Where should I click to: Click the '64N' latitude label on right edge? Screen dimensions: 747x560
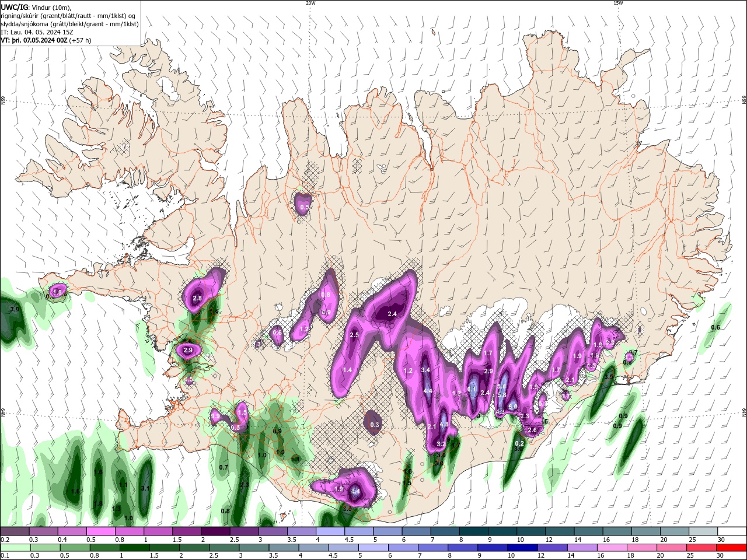coord(744,412)
